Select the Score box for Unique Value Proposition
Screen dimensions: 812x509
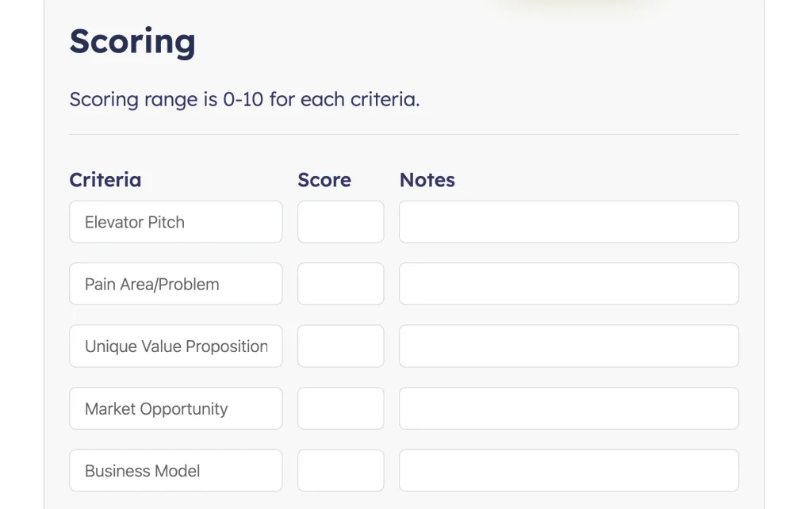[x=340, y=346]
